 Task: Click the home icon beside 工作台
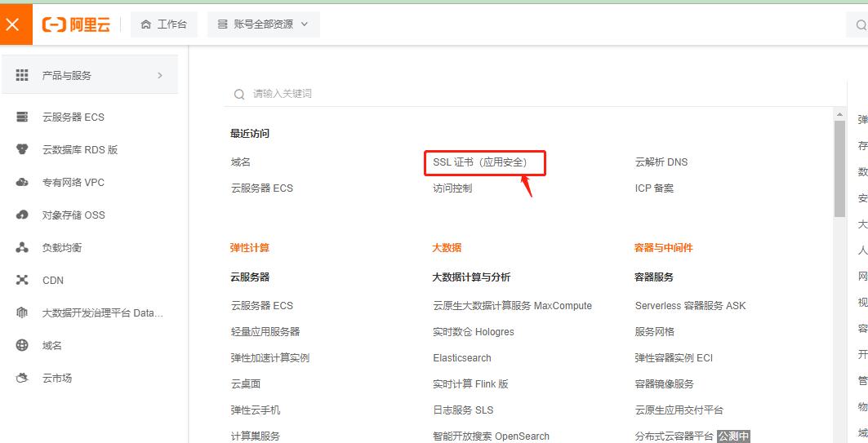146,24
